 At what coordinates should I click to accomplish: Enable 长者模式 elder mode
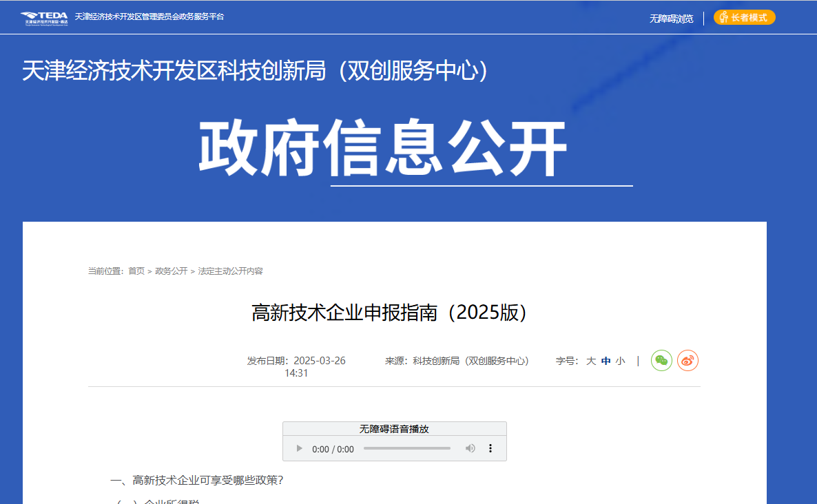[745, 17]
